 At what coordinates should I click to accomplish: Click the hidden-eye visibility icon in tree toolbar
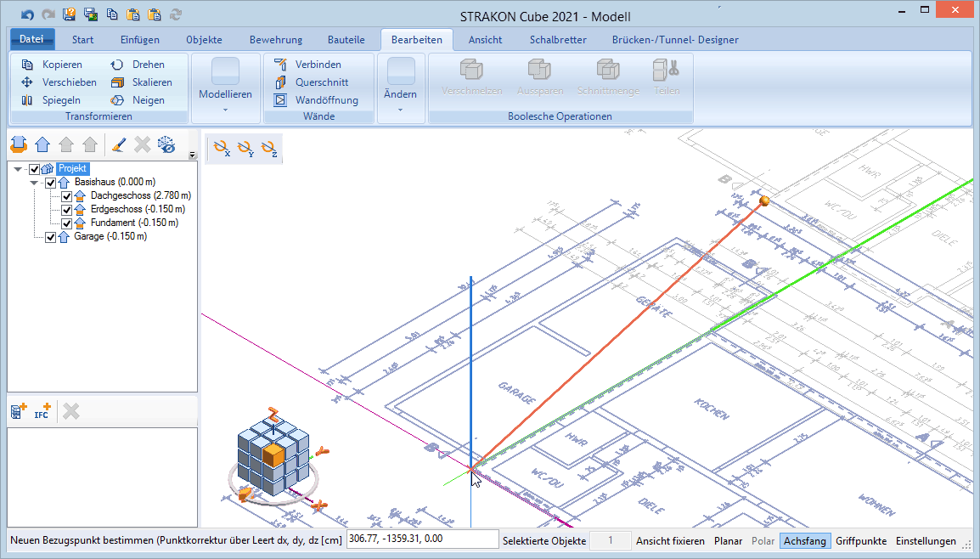[x=166, y=144]
